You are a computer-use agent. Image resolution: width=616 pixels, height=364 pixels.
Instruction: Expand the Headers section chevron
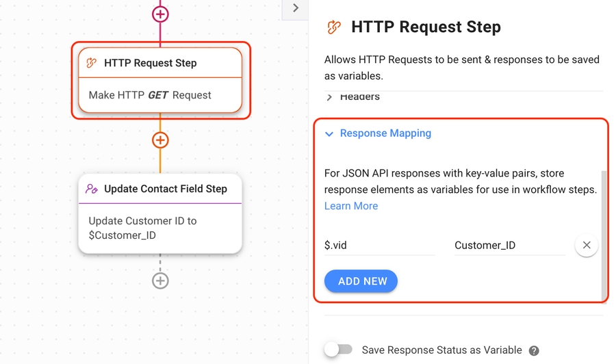tap(329, 97)
